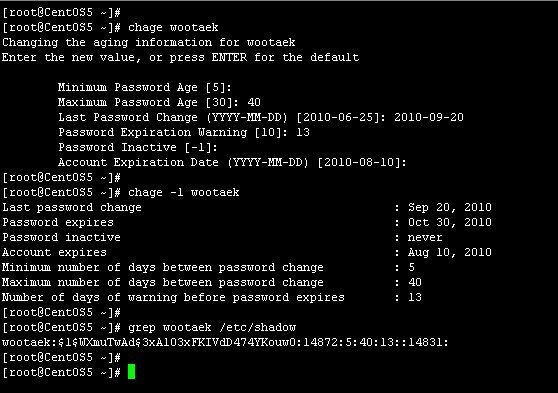This screenshot has height=393, width=558.
Task: Click 'Changing the aging information for wootaek' line
Action: coord(149,42)
